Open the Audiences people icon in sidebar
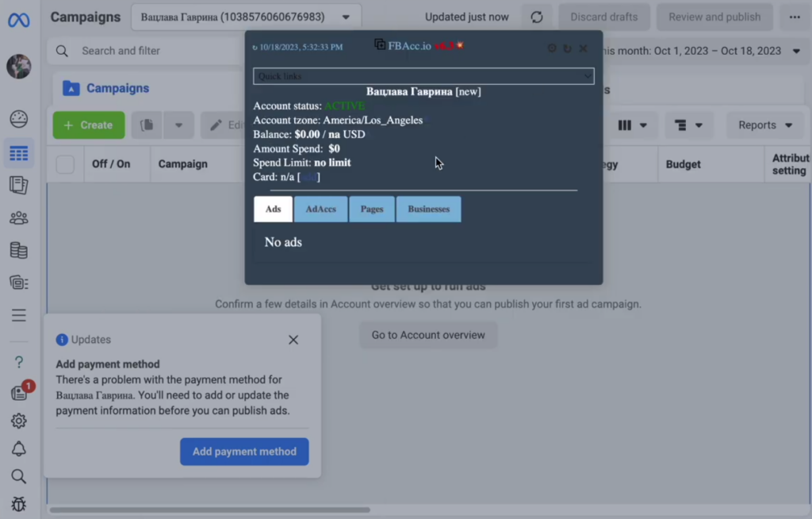Screen dimensions: 812x519 coord(19,217)
